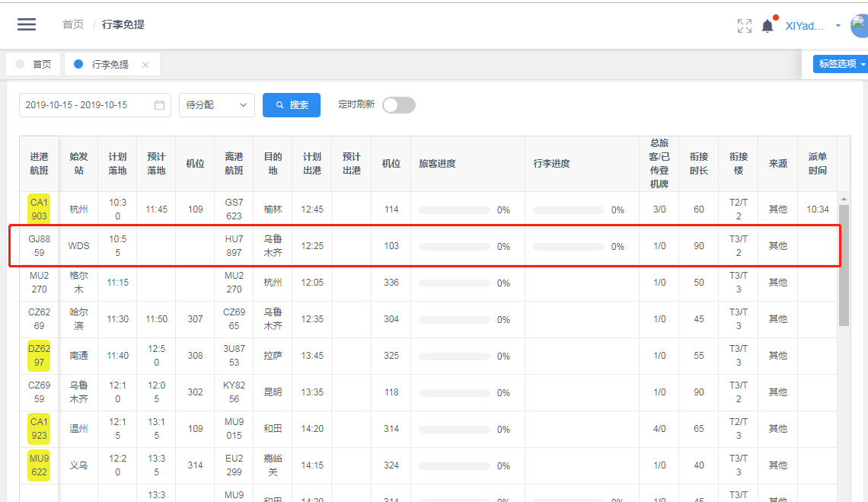Click dispatch time 10:34 cell

click(817, 209)
